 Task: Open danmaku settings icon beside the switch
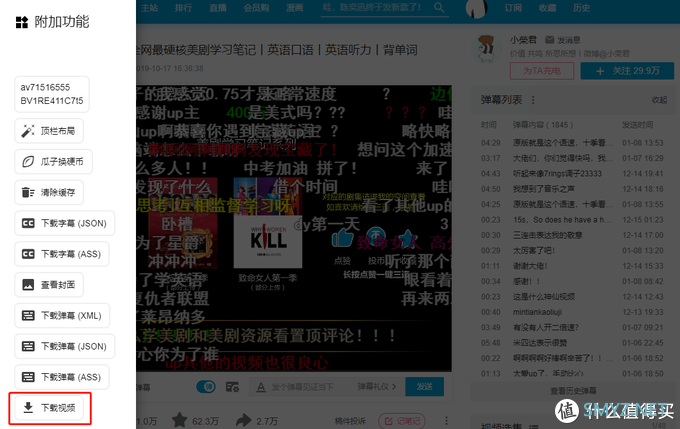pyautogui.click(x=232, y=386)
